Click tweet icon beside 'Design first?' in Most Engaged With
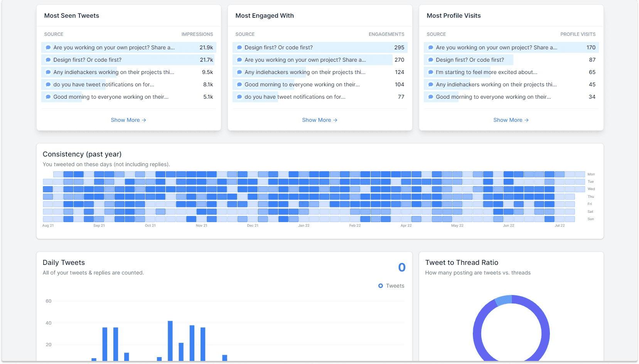Viewport: 639px width, 364px height. [x=239, y=47]
